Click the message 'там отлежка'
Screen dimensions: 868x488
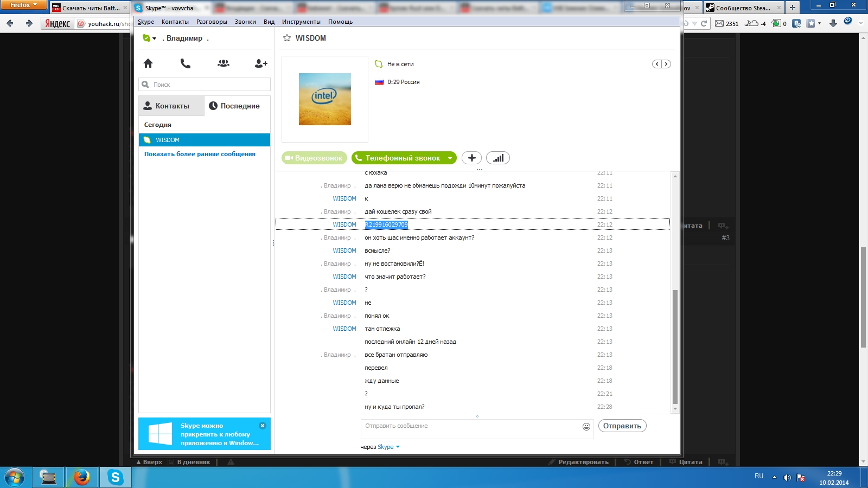(382, 329)
